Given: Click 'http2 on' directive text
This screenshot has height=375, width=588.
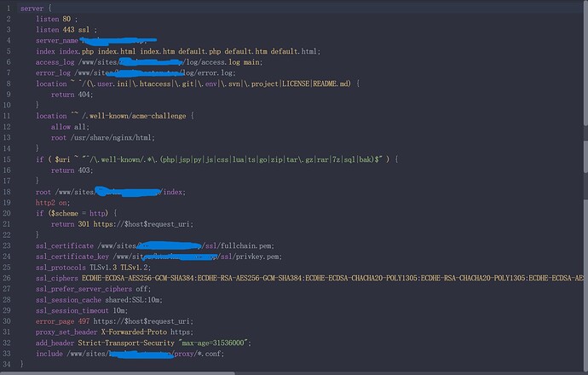Looking at the screenshot, I should coord(53,203).
